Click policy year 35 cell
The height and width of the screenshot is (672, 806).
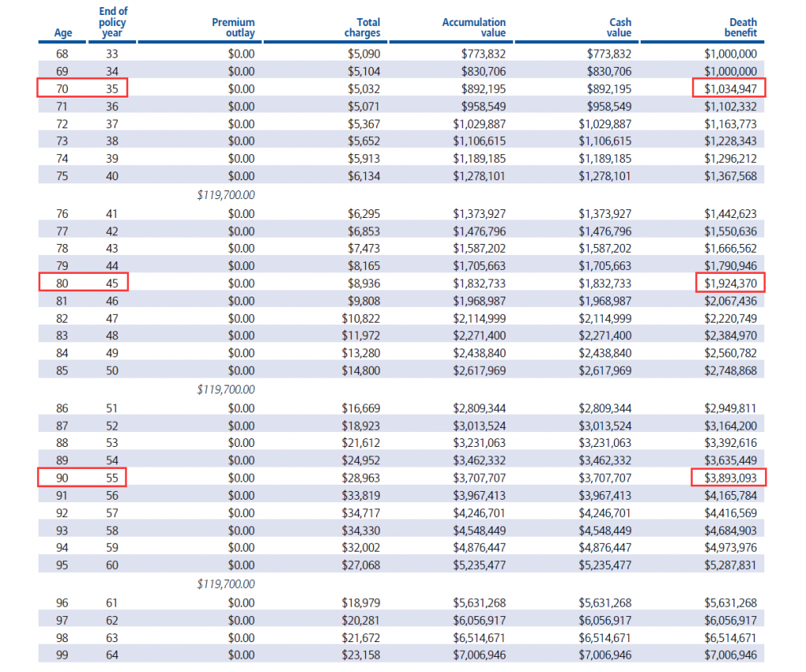112,88
